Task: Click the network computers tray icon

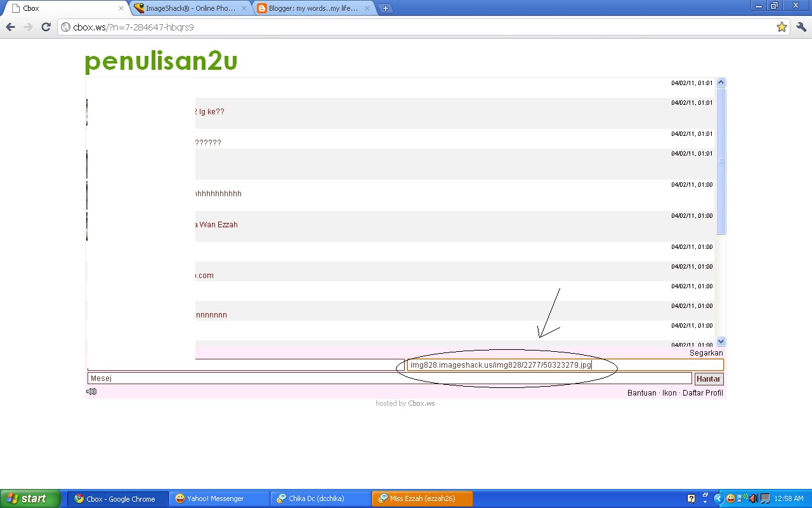Action: [x=766, y=498]
